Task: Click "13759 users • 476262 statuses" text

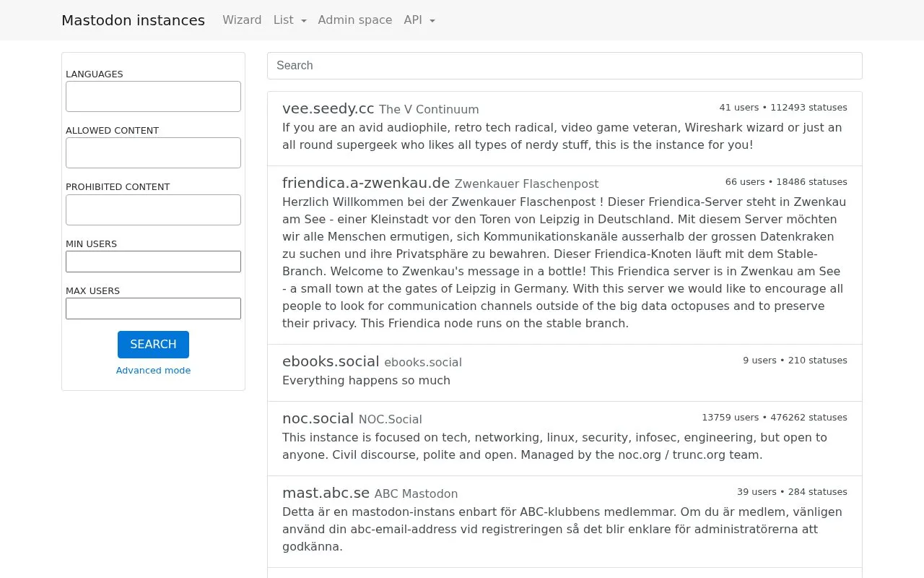Action: [x=775, y=418]
